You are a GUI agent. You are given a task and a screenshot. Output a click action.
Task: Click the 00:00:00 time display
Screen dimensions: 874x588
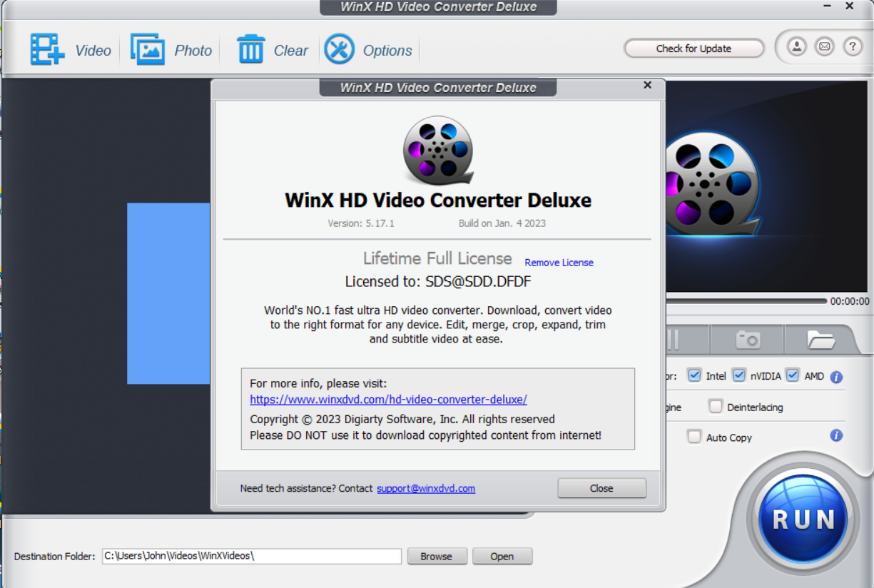pos(850,302)
